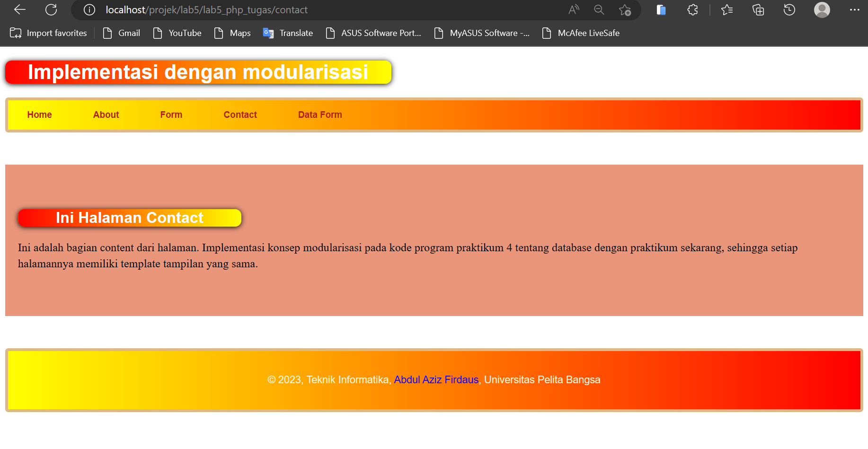
Task: Click the browser back arrow
Action: pos(19,9)
